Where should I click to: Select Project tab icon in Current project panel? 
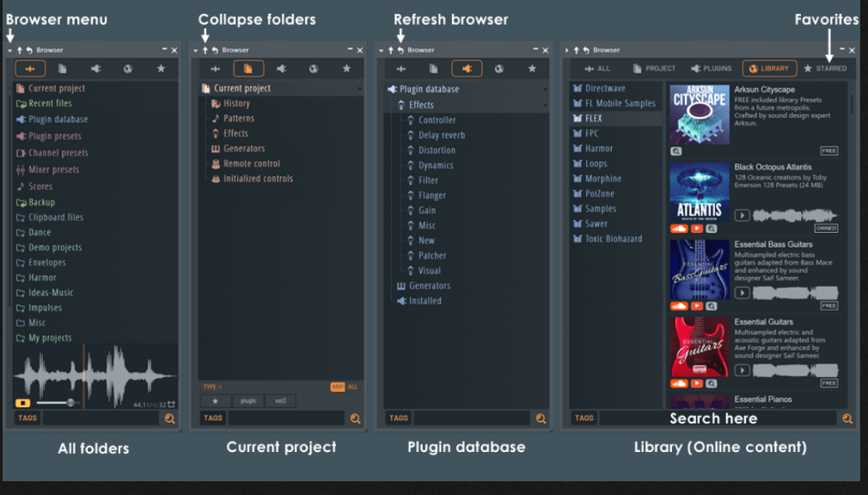[248, 69]
